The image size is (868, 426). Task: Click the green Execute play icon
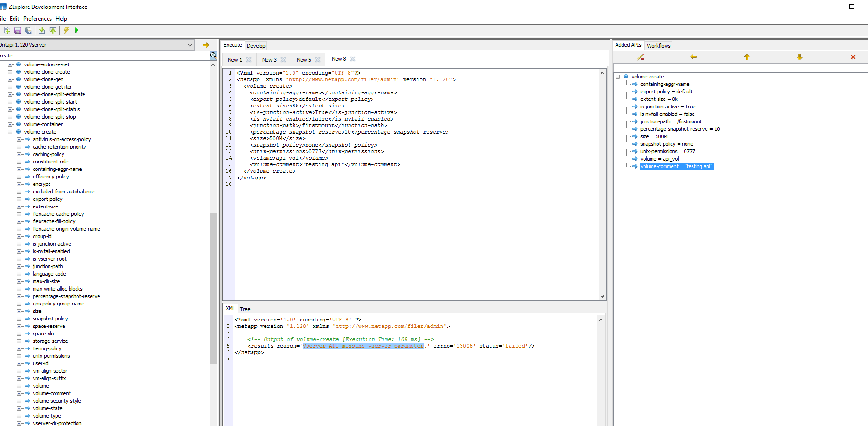click(77, 30)
